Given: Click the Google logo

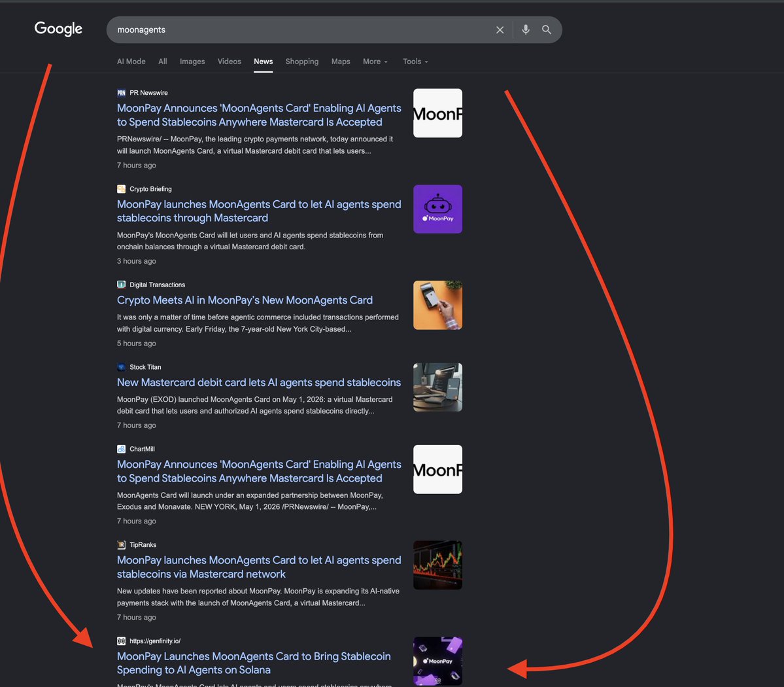Looking at the screenshot, I should (x=58, y=29).
